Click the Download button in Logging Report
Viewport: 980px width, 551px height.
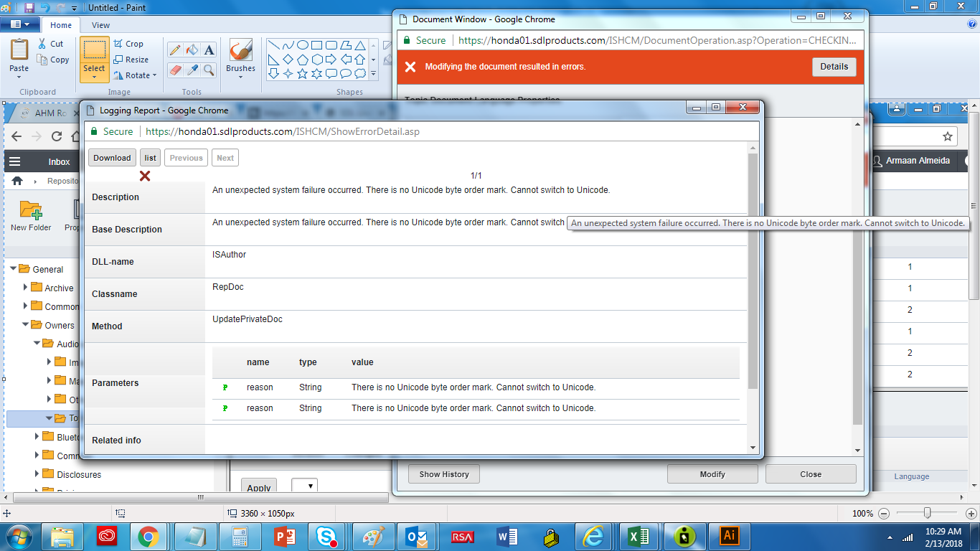click(x=112, y=158)
